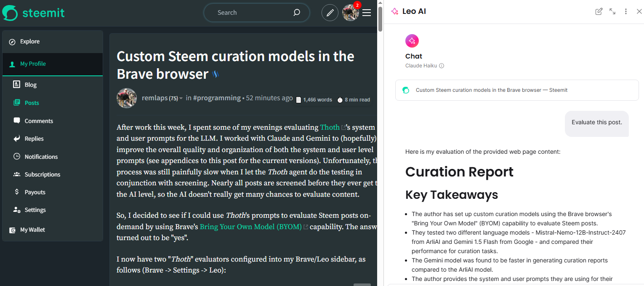This screenshot has height=286, width=644.
Task: Click the Leo AI sparkle logo
Action: (395, 12)
